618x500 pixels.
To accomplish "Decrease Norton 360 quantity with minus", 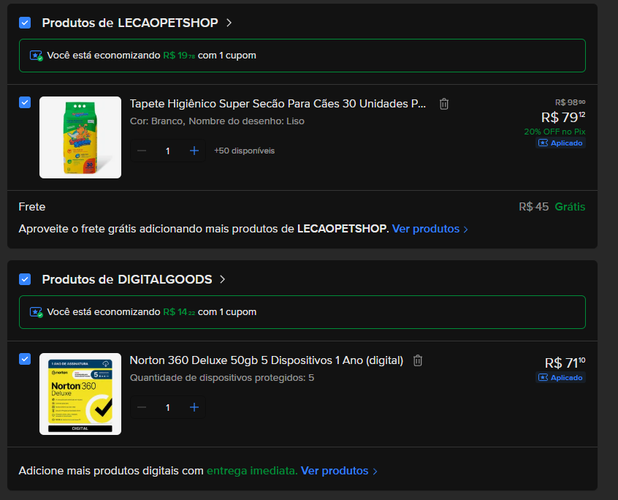I will [142, 407].
